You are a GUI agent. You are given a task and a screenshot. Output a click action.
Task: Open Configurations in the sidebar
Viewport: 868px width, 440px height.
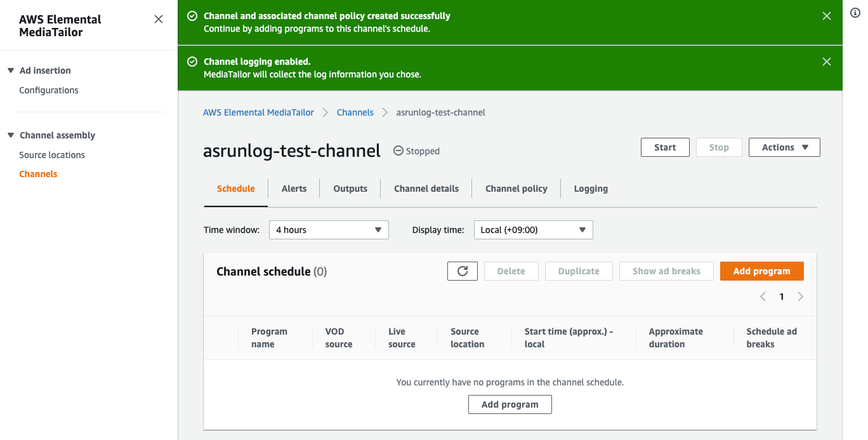(x=49, y=90)
